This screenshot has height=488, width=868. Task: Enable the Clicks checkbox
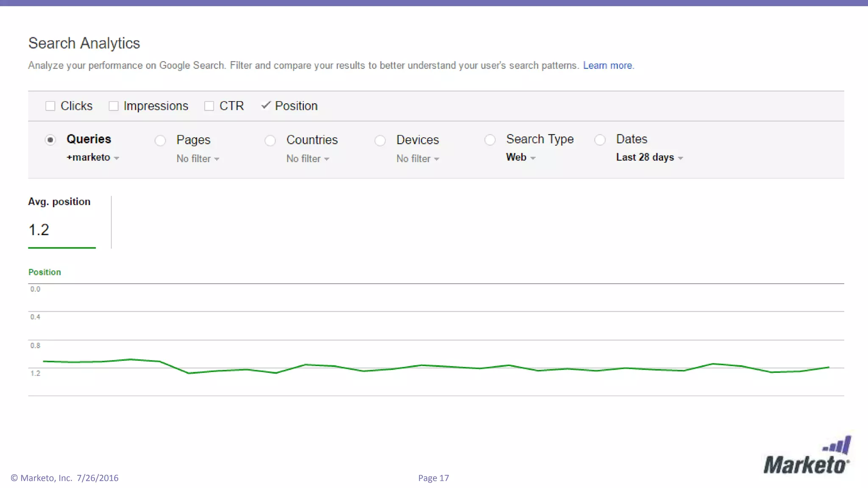pyautogui.click(x=50, y=106)
